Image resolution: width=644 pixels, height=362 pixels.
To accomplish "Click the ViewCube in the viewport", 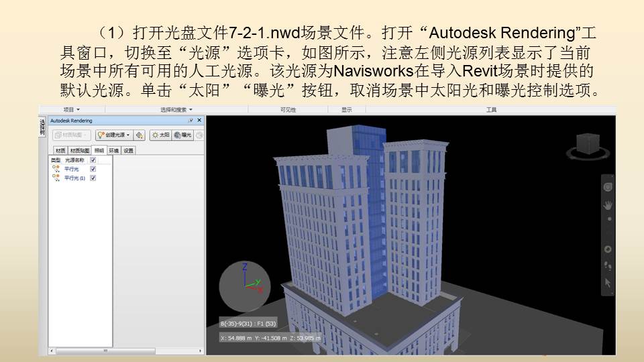I will click(x=588, y=143).
